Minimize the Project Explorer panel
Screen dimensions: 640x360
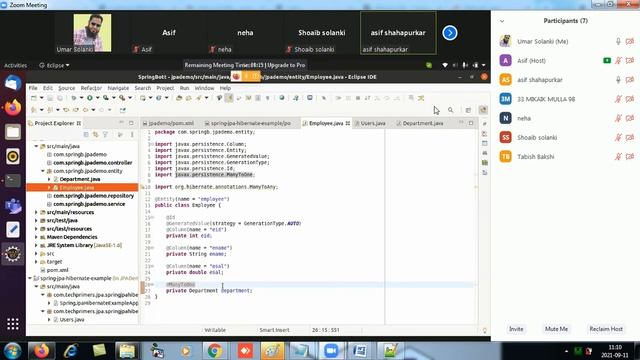(121, 123)
